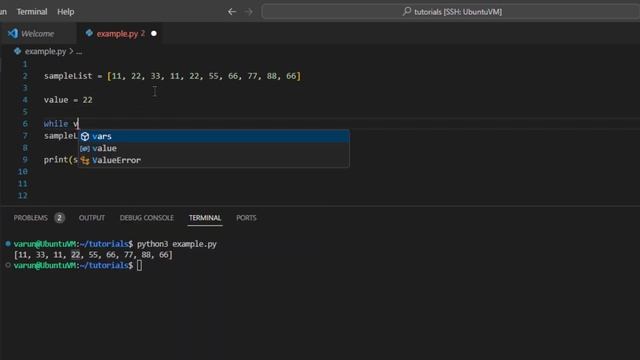Select the ValueError suggestion
640x360 pixels.
pyautogui.click(x=214, y=160)
